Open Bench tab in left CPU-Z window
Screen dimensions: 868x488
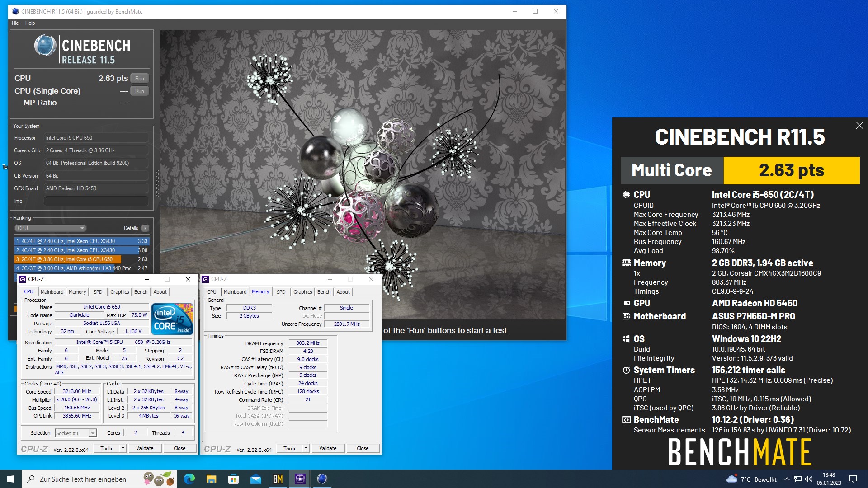[x=141, y=292]
